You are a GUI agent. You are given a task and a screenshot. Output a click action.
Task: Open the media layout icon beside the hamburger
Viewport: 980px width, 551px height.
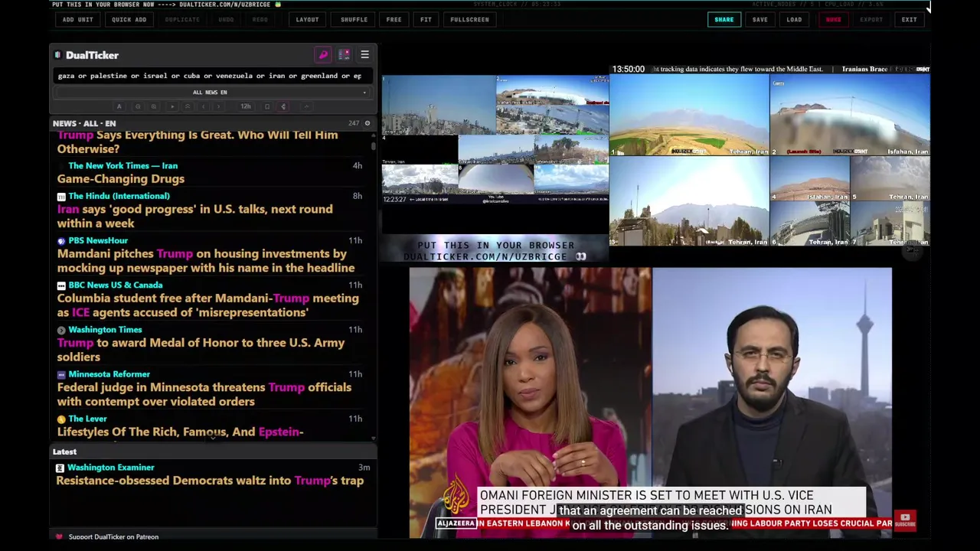[x=344, y=55]
